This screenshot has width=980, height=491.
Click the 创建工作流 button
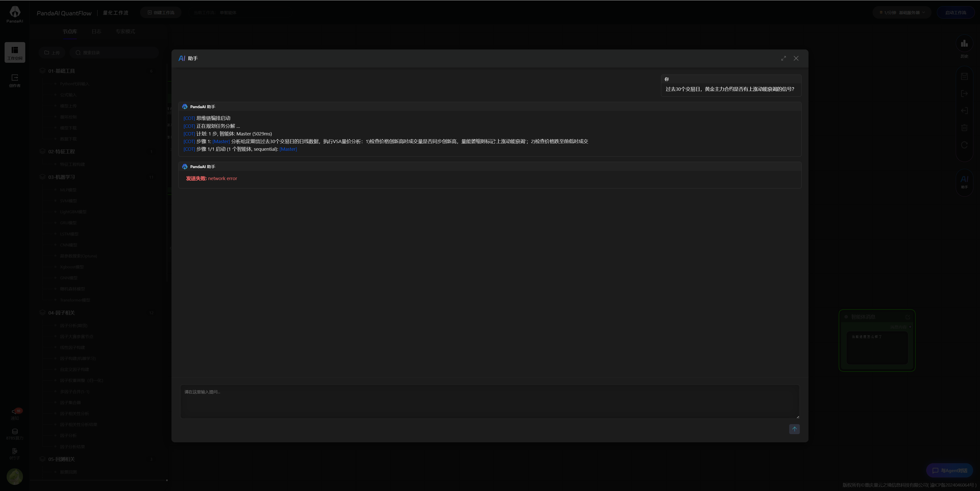coord(161,12)
